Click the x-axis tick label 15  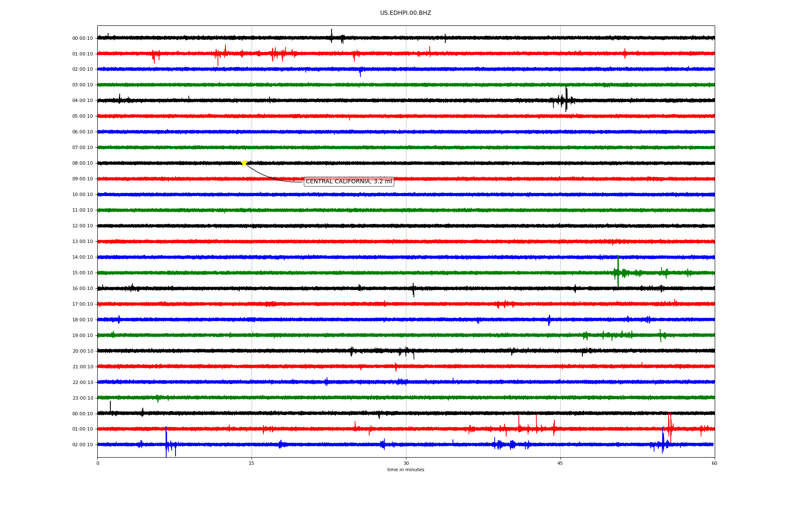click(x=252, y=463)
